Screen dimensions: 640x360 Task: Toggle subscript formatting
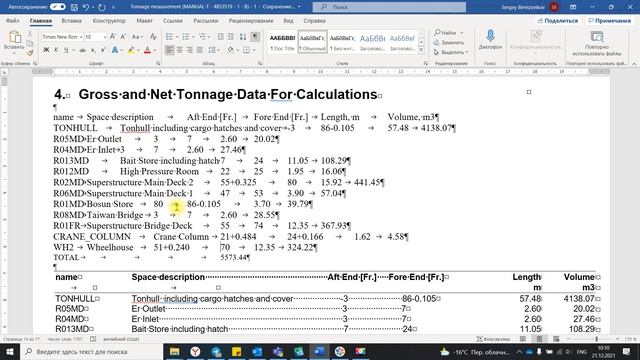(x=93, y=50)
